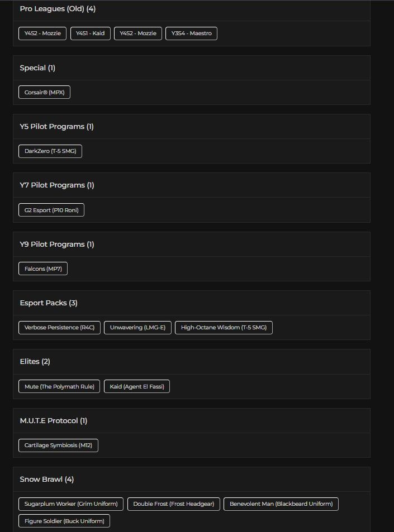This screenshot has width=394, height=532.
Task: Select the Falcons (MP7) tag
Action: coord(43,269)
